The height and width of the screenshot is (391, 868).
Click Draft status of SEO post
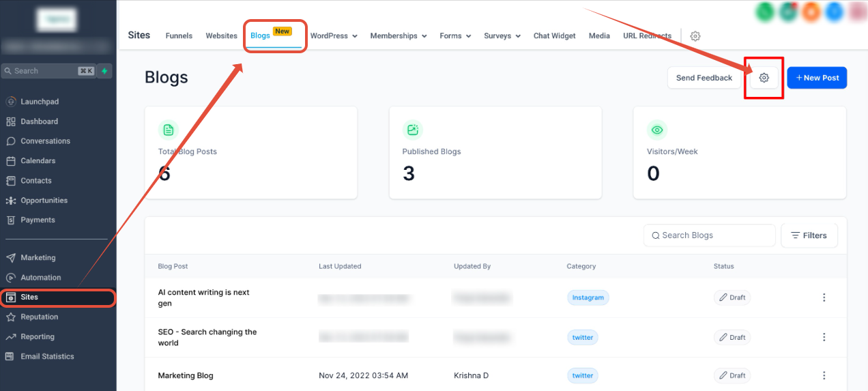(x=732, y=337)
